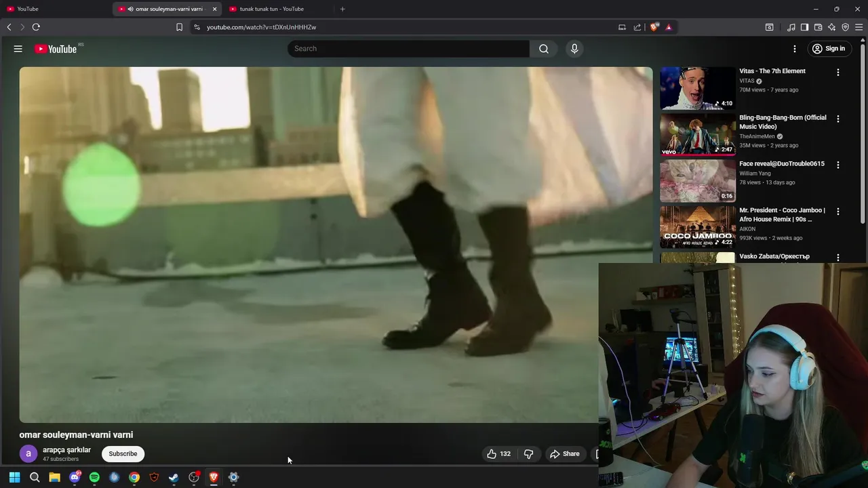Click TheAnimeMen channel name

click(x=757, y=136)
